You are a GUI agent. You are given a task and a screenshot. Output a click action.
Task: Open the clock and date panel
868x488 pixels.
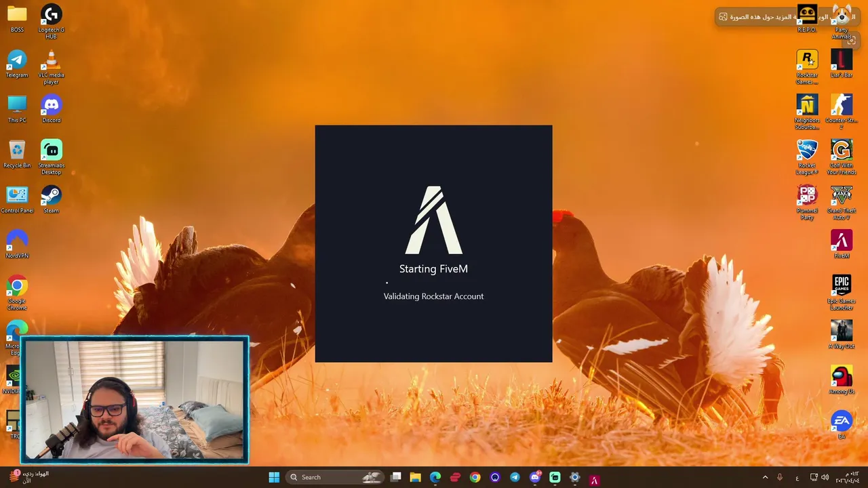(848, 477)
